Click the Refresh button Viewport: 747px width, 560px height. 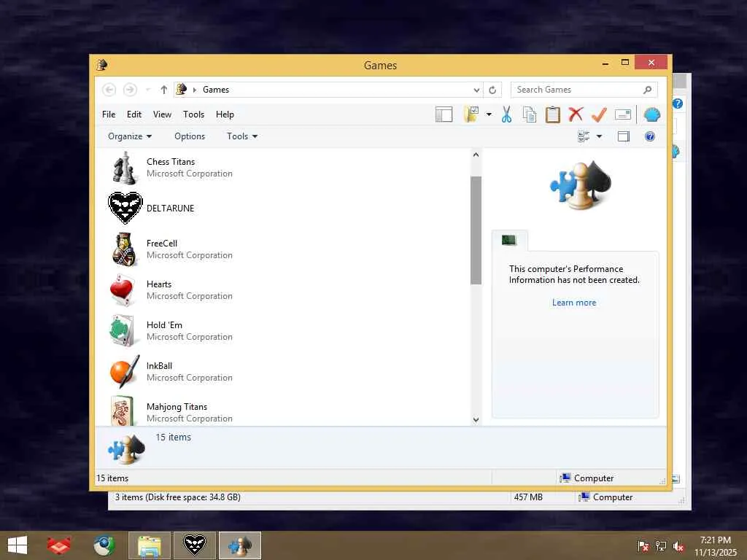pos(492,90)
